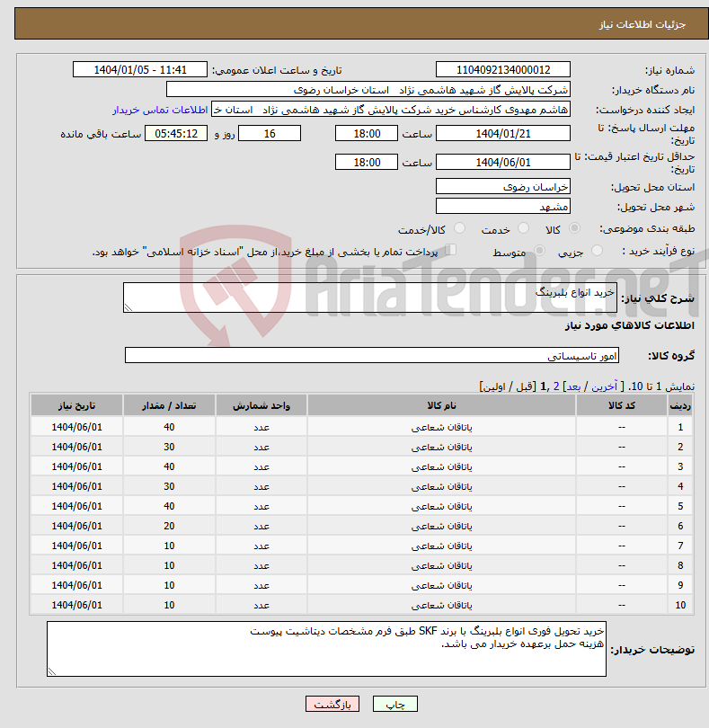Click the buyer notes text area
The width and height of the screenshot is (709, 728).
coord(326,649)
